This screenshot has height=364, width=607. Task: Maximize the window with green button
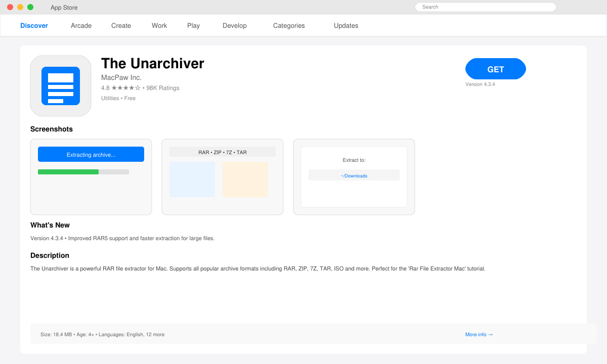coord(30,7)
